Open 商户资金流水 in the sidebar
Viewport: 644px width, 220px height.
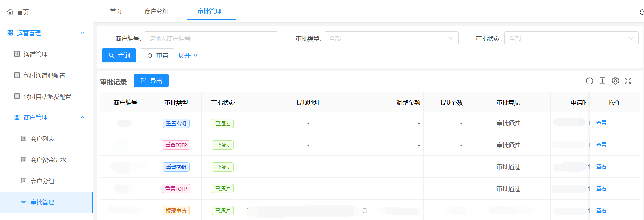(x=48, y=160)
